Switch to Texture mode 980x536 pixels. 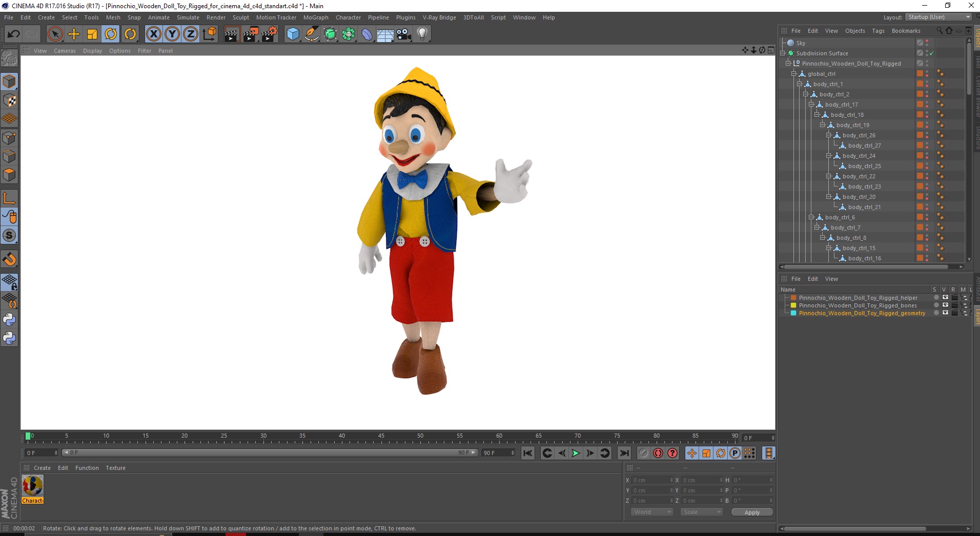coord(9,100)
